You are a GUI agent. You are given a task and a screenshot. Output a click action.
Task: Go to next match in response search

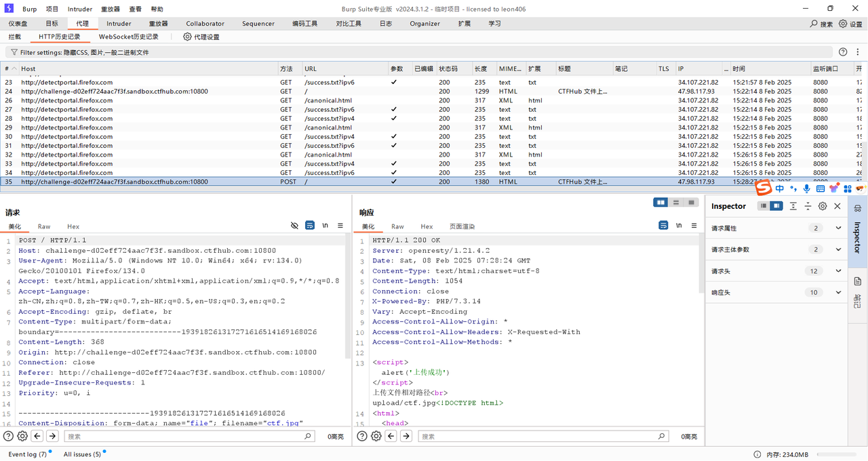point(406,436)
